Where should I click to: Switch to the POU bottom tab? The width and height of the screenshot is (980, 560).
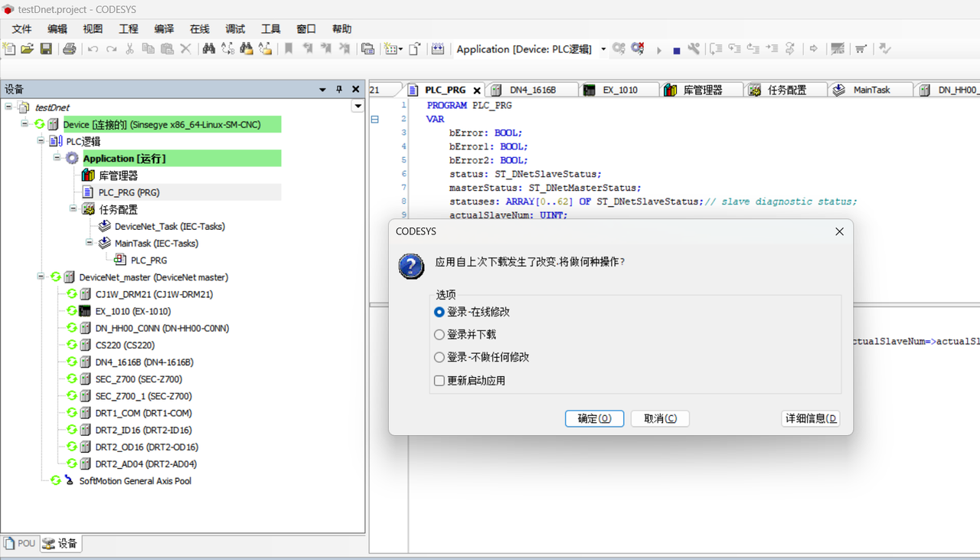click(x=21, y=543)
